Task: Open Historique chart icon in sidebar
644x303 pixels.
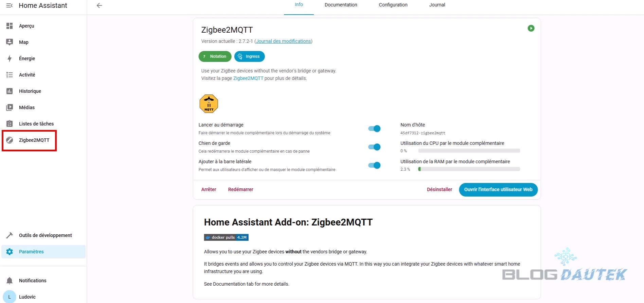Action: pos(10,91)
